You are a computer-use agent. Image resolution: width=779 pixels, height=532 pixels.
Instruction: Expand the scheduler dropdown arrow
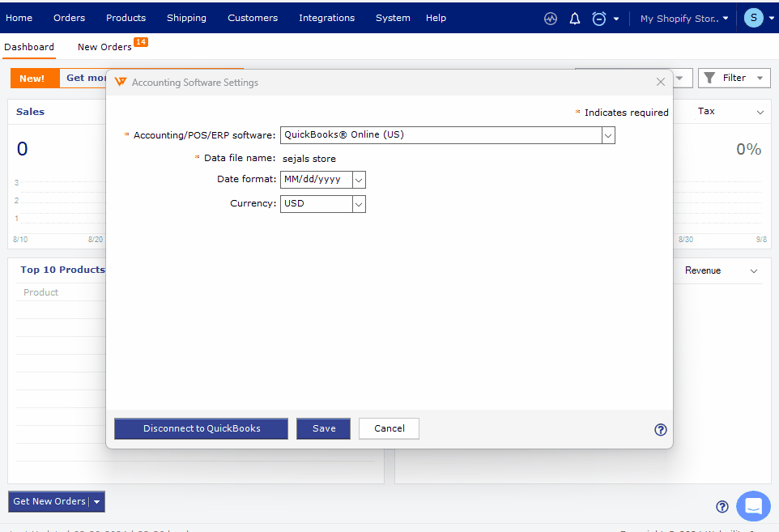coord(616,19)
